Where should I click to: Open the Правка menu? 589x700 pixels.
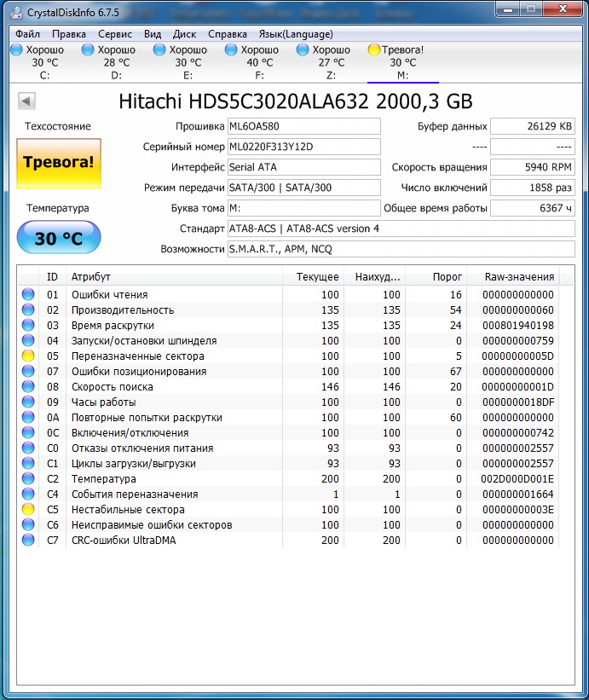[x=69, y=34]
